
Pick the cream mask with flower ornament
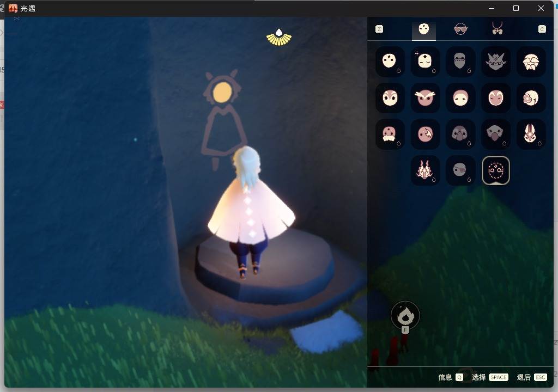[531, 98]
